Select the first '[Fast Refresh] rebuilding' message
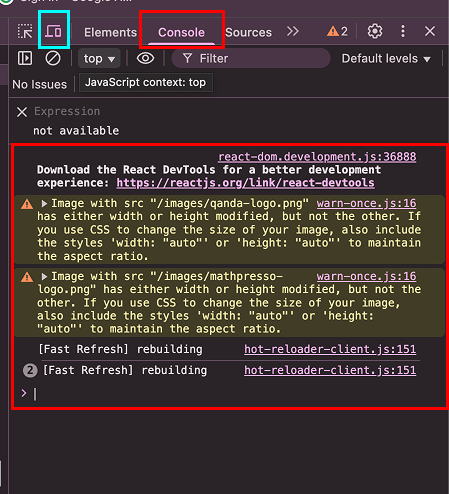The height and width of the screenshot is (494, 449). [120, 349]
